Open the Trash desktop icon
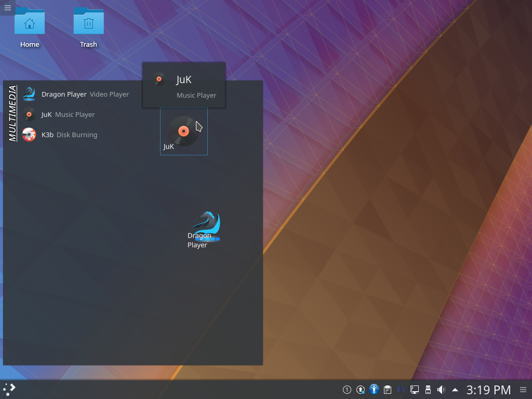The image size is (532, 399). pyautogui.click(x=88, y=28)
